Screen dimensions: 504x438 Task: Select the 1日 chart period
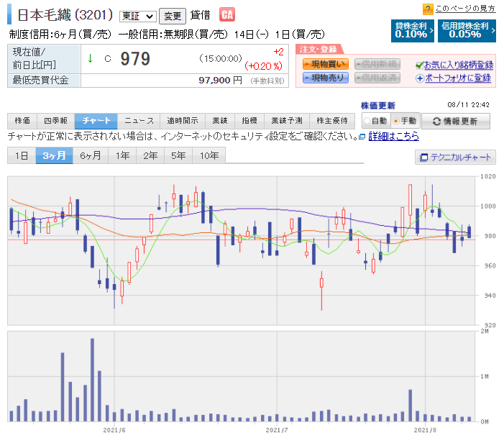click(x=22, y=155)
